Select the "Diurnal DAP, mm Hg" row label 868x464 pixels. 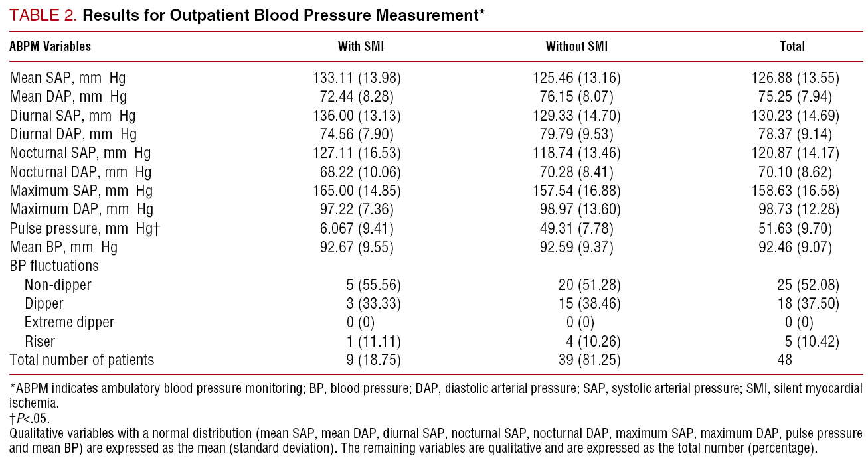pos(72,135)
